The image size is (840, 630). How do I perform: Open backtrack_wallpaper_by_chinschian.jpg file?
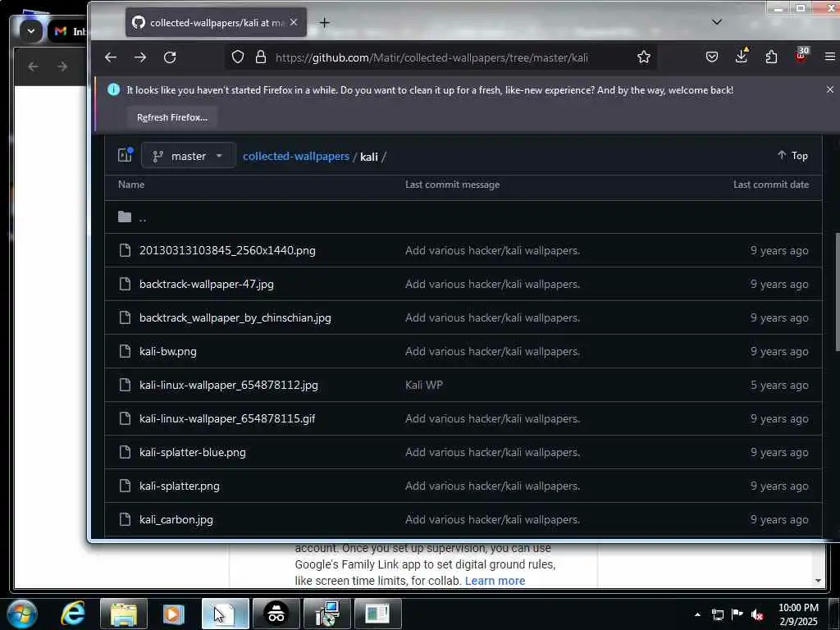[x=235, y=318]
